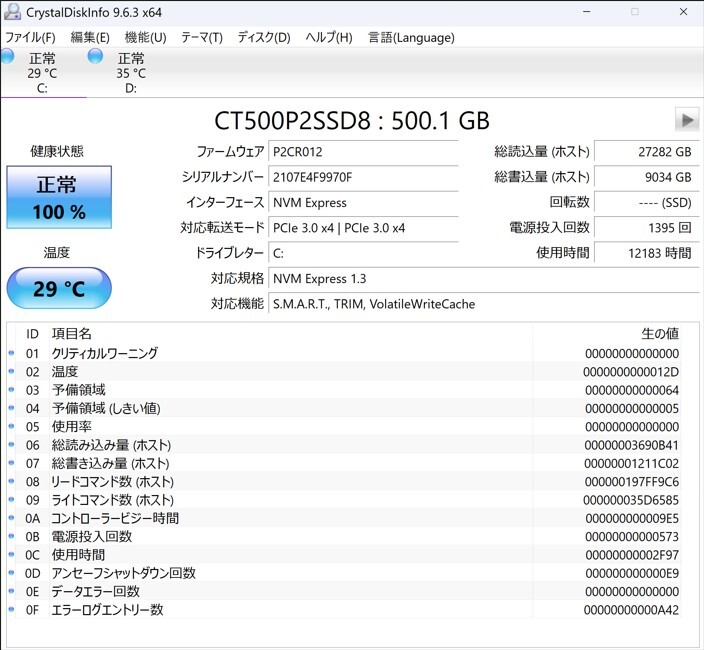
Task: Click the blue status icon for drive C:
Action: click(7, 57)
